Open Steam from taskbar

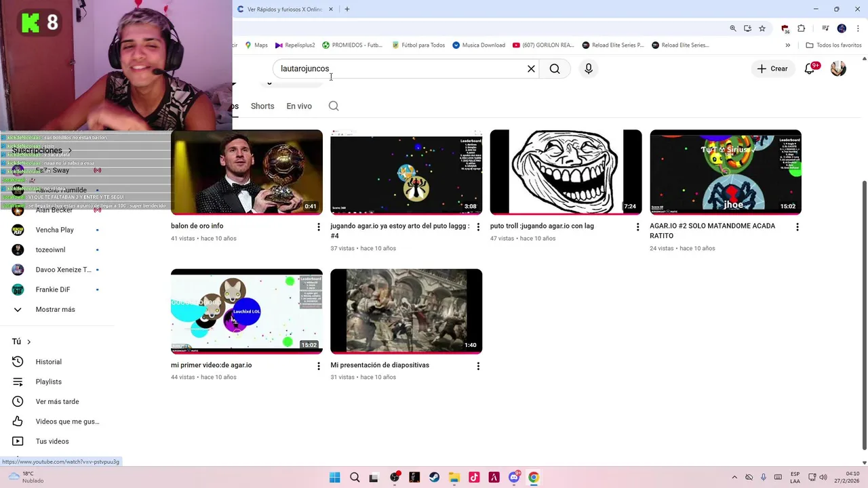pyautogui.click(x=434, y=477)
